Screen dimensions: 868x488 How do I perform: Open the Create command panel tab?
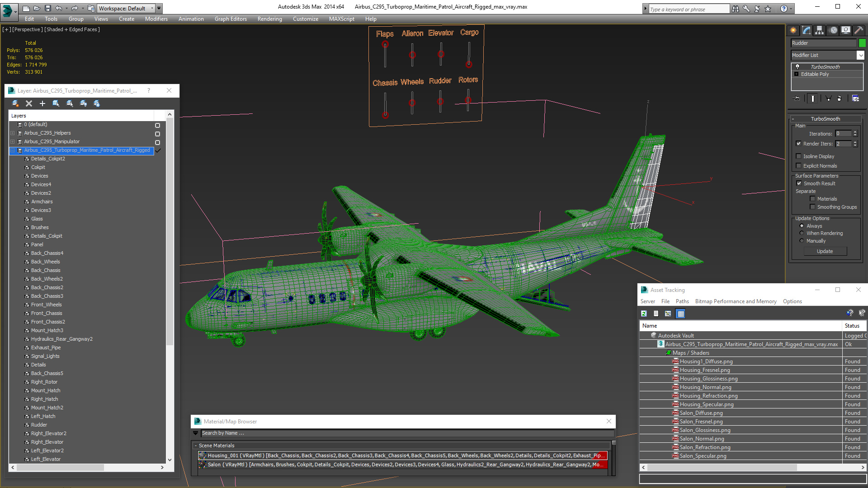tap(793, 30)
